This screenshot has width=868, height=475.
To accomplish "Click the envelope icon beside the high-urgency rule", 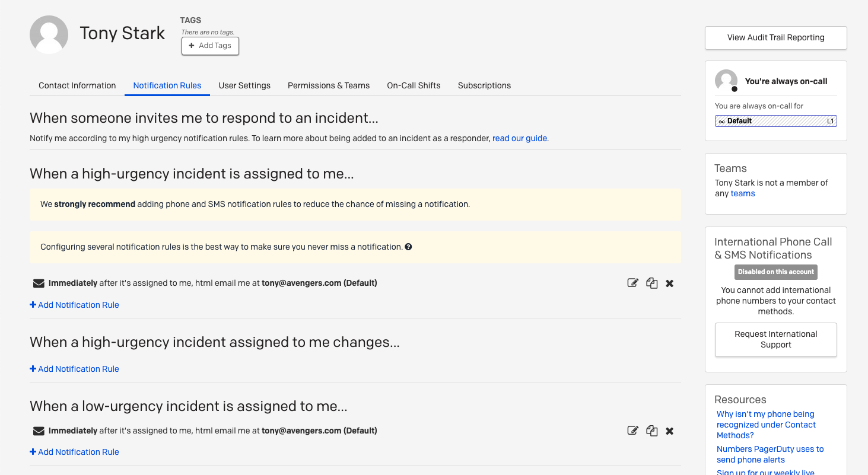I will (39, 283).
